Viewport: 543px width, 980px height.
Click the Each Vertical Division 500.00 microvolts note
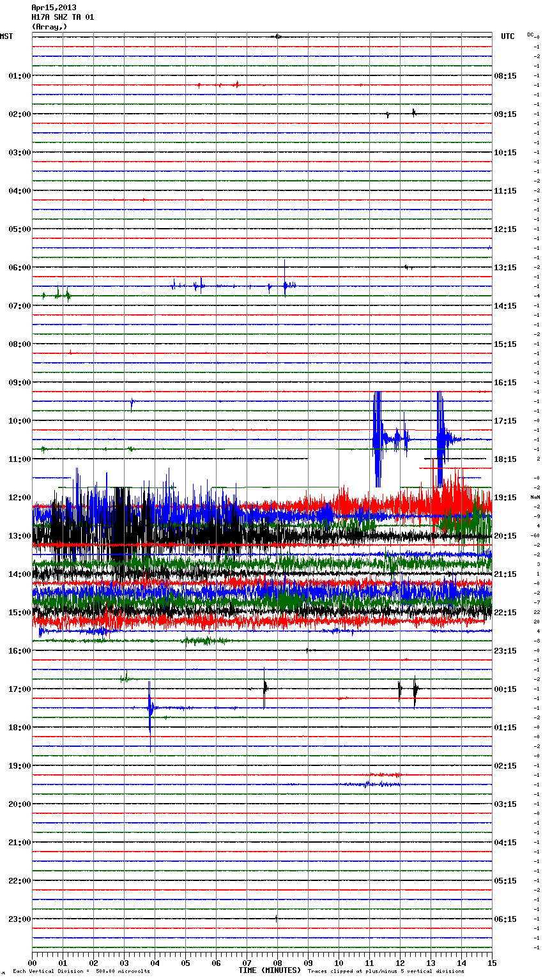pos(81,972)
